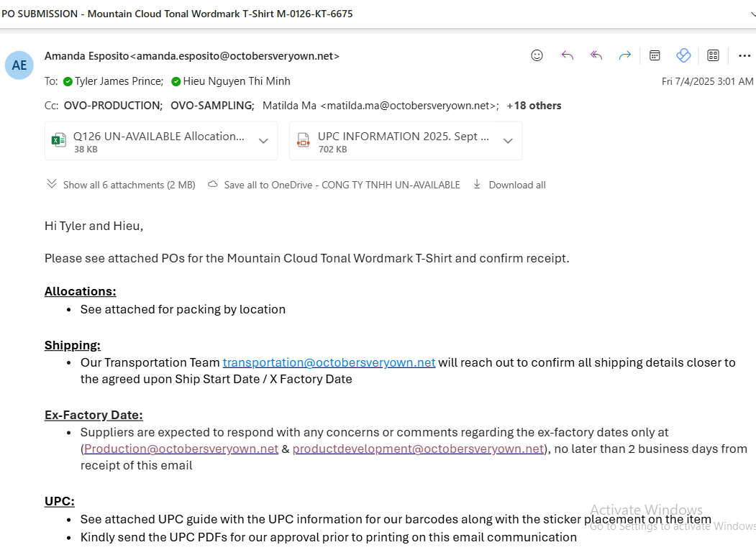Click the Forward arrow icon
The image size is (756, 555).
point(625,55)
